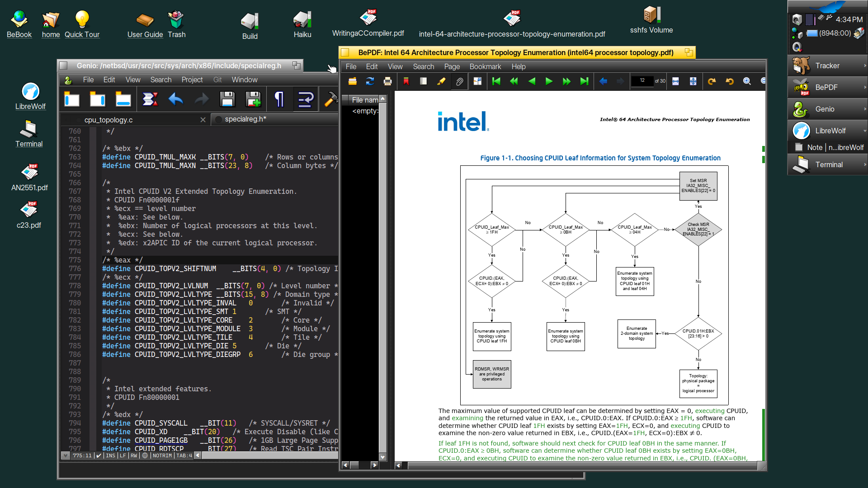This screenshot has width=868, height=488.
Task: Toggle the attachments paperclip view
Action: [x=459, y=81]
